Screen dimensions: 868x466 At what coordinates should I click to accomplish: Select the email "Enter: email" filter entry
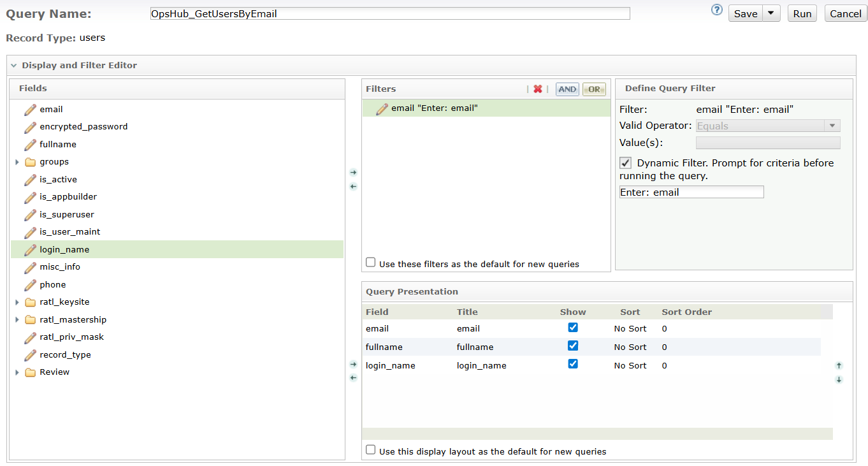434,108
